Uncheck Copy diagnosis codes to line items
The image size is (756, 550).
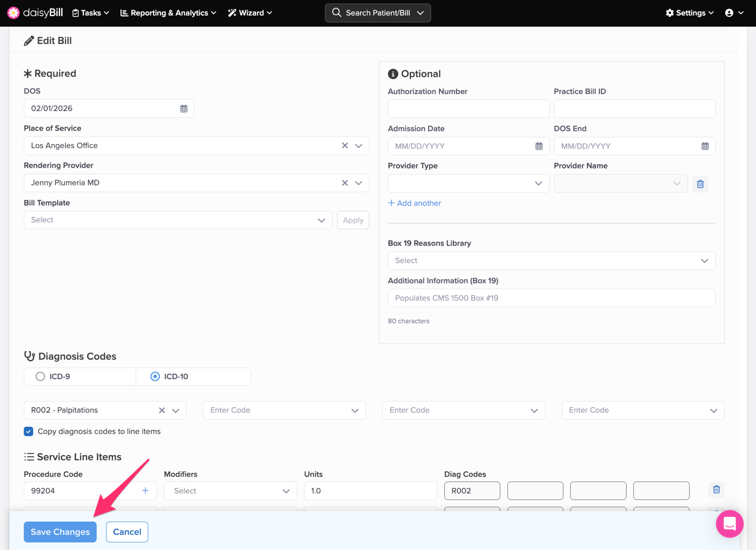[28, 431]
